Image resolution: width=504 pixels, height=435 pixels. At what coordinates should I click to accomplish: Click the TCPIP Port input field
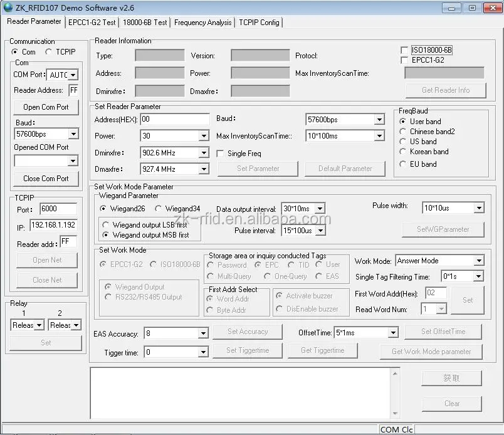coord(58,209)
